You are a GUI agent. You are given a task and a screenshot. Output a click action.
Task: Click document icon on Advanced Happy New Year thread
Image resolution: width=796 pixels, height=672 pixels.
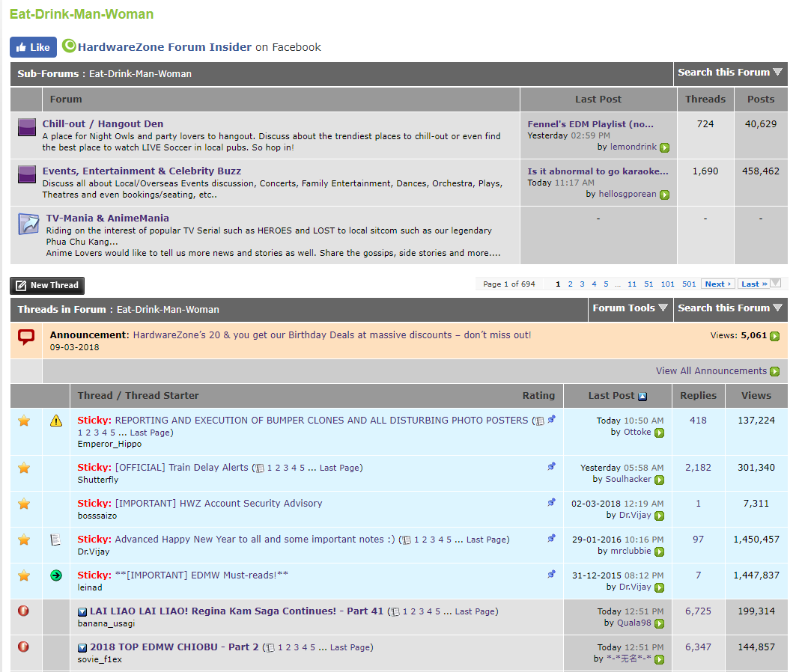point(56,540)
